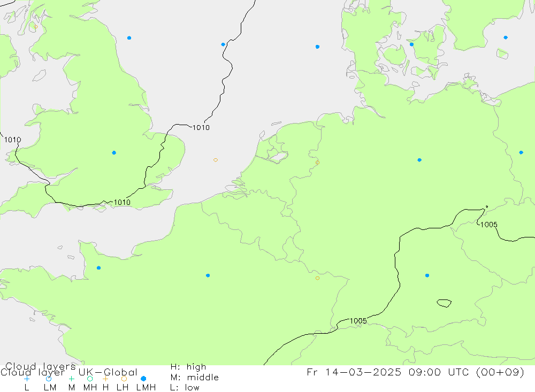This screenshot has height=392, width=535.
Task: Click the 'L: low' legend text
Action: [185, 388]
